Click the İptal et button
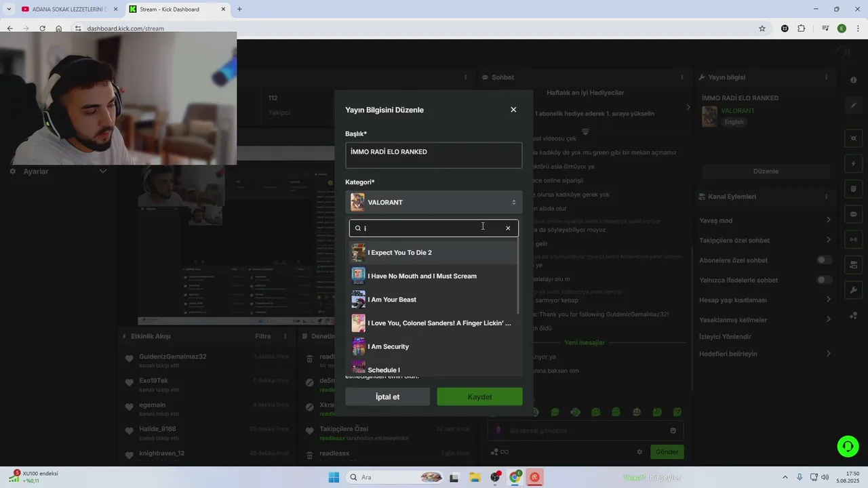 point(387,396)
